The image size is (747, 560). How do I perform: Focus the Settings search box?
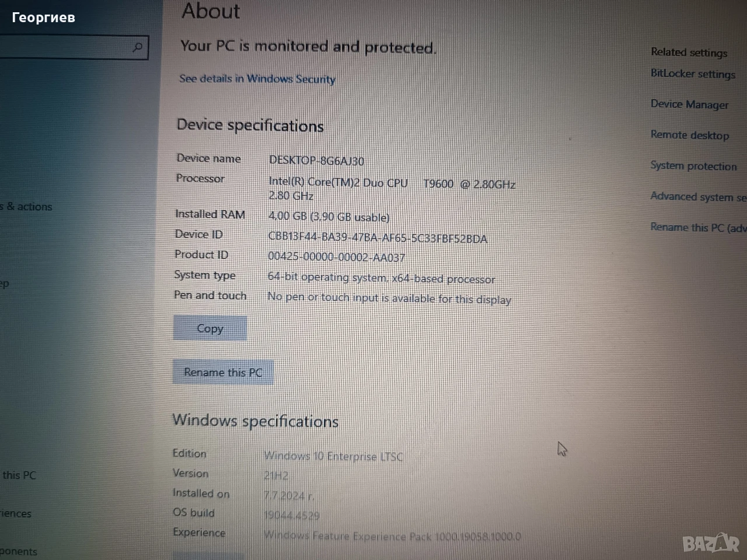(74, 47)
